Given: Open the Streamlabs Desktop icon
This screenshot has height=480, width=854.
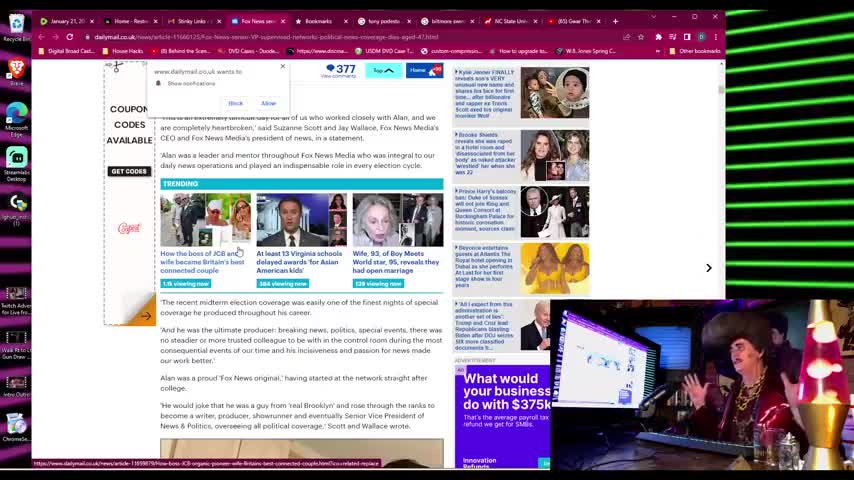Looking at the screenshot, I should [x=16, y=163].
